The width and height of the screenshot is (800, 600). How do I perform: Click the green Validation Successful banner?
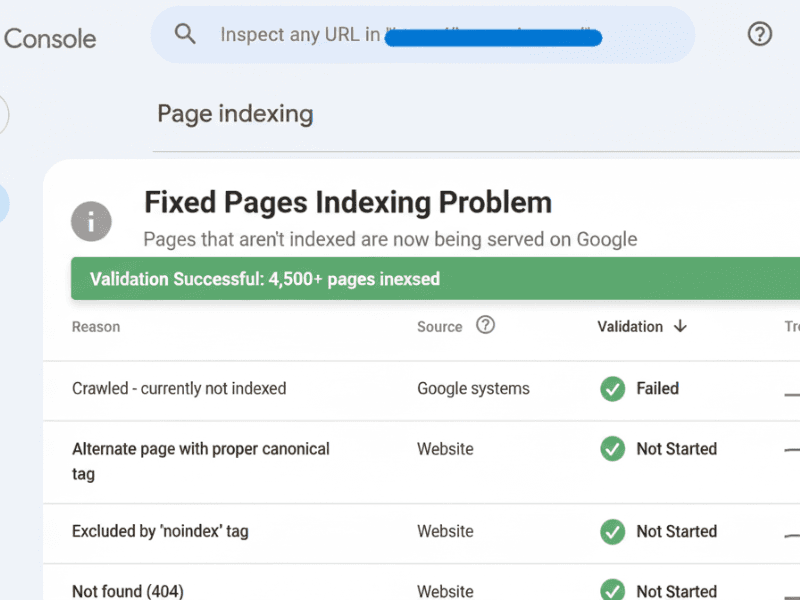point(435,279)
